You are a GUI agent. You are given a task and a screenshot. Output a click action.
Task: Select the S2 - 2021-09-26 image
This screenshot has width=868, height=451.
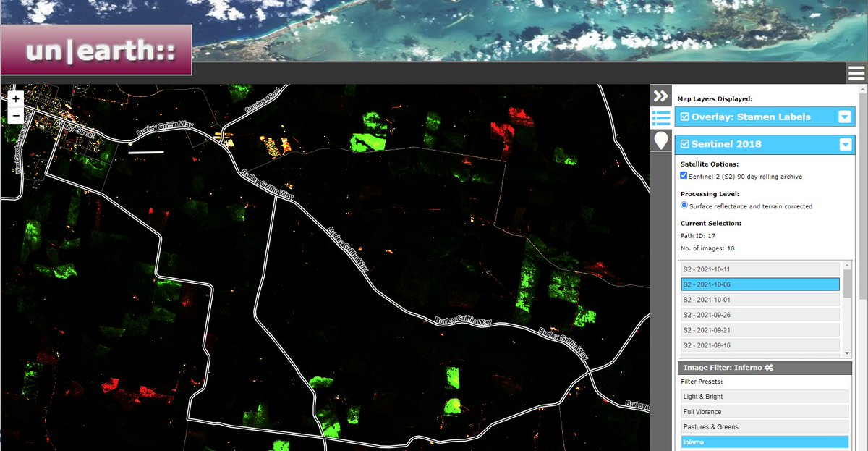click(x=758, y=315)
